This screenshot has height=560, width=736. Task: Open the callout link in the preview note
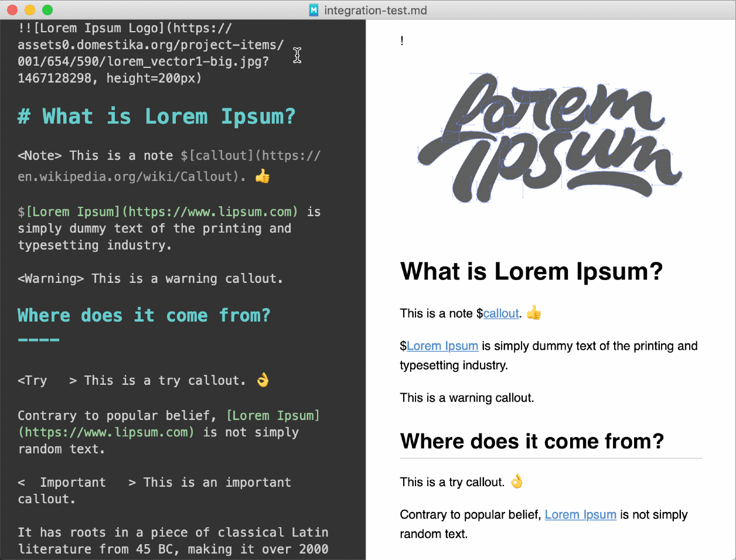pyautogui.click(x=501, y=313)
